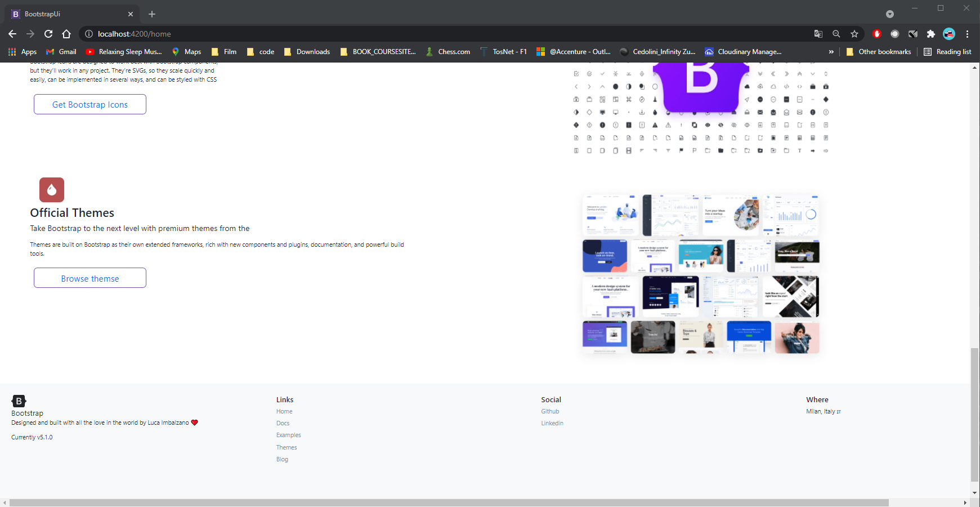The height and width of the screenshot is (507, 980).
Task: Open the Github social link
Action: (x=550, y=412)
